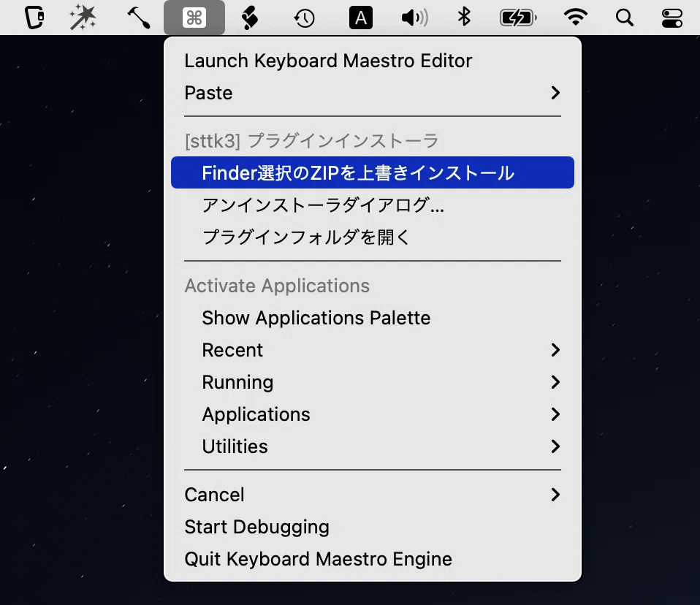700x605 pixels.
Task: Open the Wi-Fi menu
Action: [x=576, y=18]
